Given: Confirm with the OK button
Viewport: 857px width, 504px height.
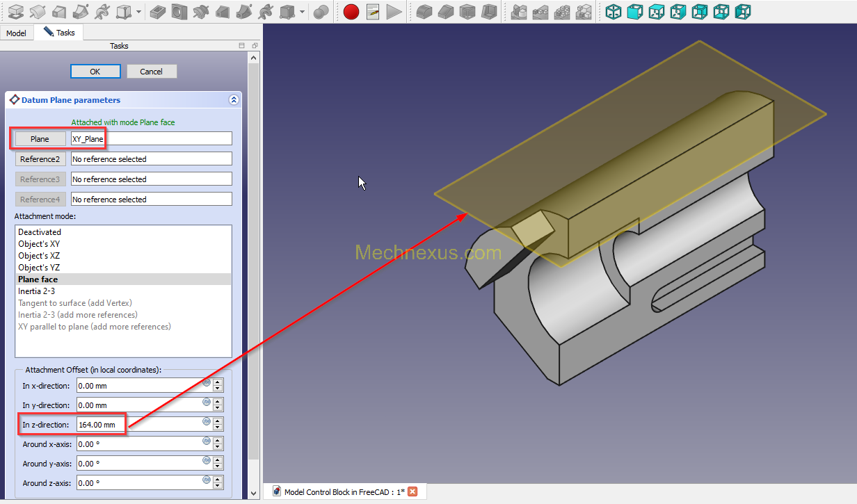Looking at the screenshot, I should coord(95,71).
